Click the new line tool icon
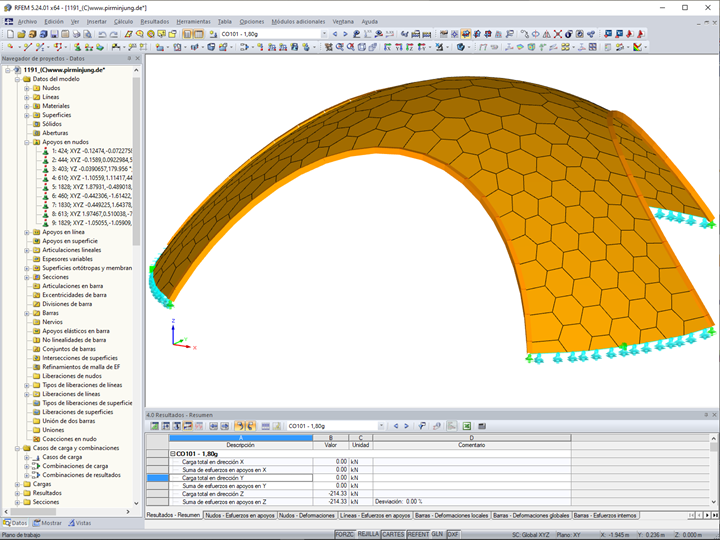 (28, 47)
